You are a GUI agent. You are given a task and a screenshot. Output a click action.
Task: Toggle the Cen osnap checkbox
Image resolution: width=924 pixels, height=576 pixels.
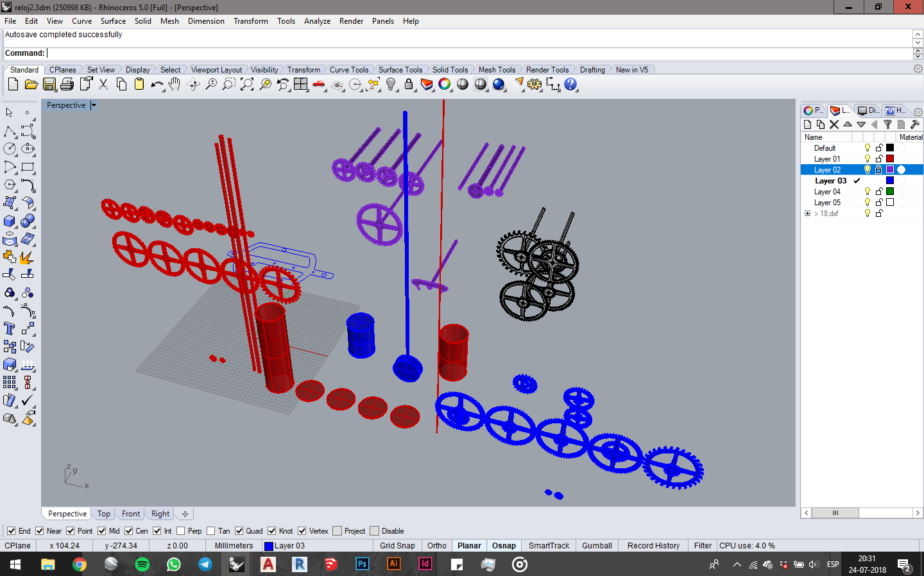(x=128, y=531)
